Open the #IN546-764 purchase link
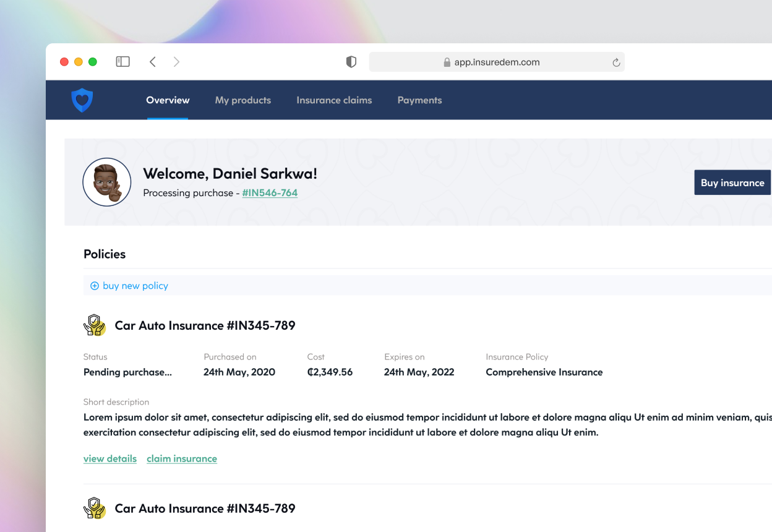 pos(270,192)
